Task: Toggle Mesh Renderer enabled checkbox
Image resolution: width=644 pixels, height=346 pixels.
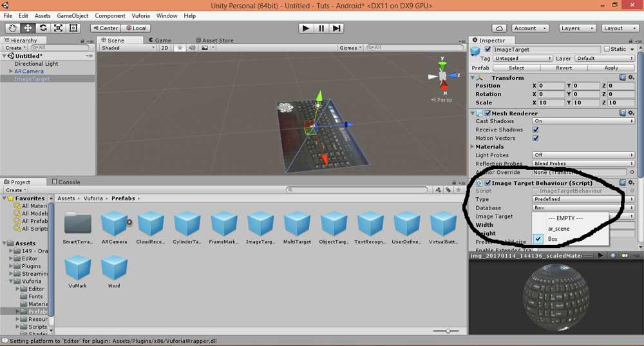Action: pyautogui.click(x=488, y=113)
